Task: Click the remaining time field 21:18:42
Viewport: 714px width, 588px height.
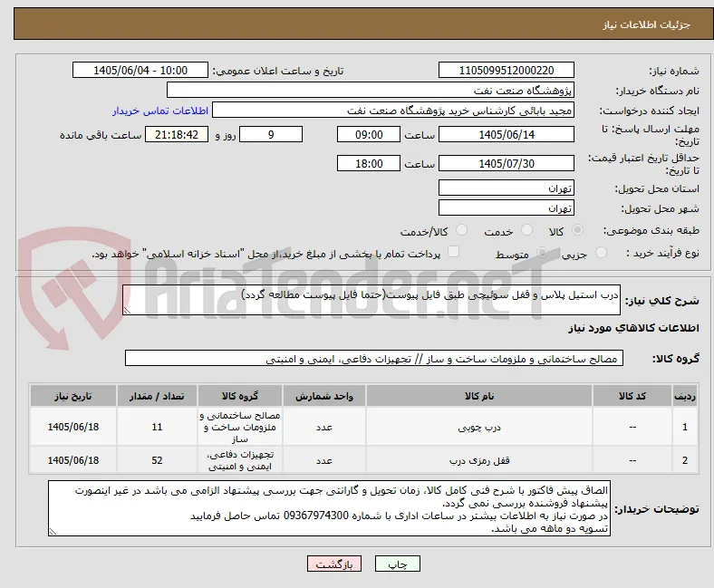Action: [177, 134]
